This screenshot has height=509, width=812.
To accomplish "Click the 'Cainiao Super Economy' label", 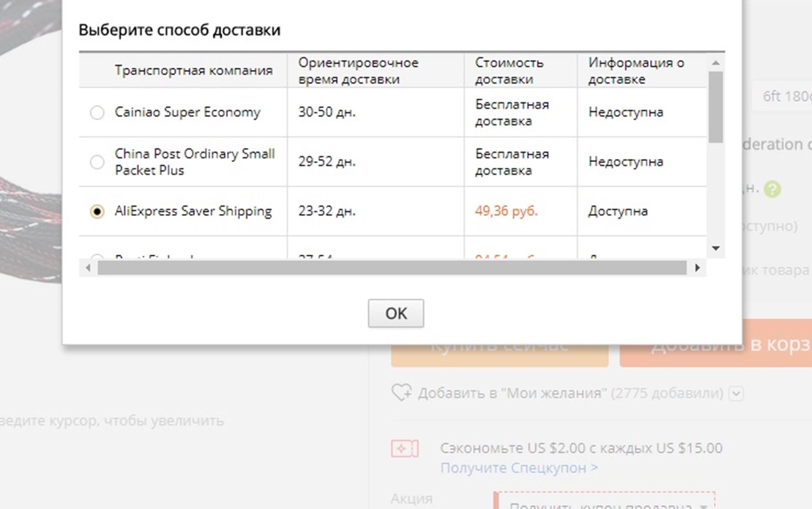I will (187, 112).
